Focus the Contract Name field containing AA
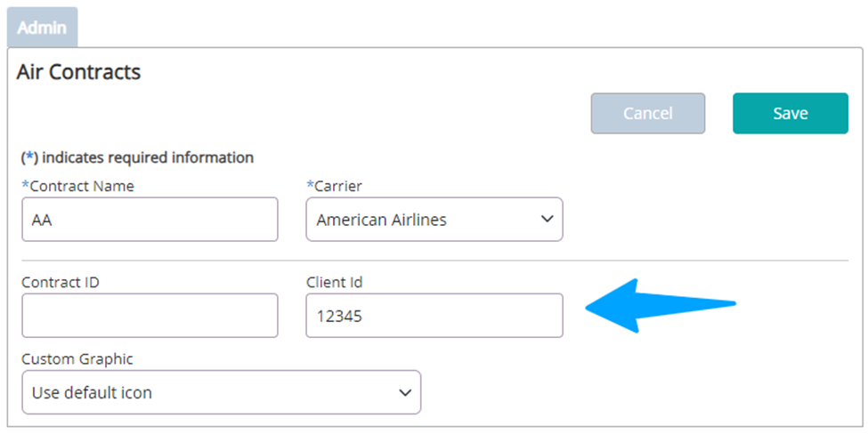Image resolution: width=868 pixels, height=434 pixels. pos(150,220)
